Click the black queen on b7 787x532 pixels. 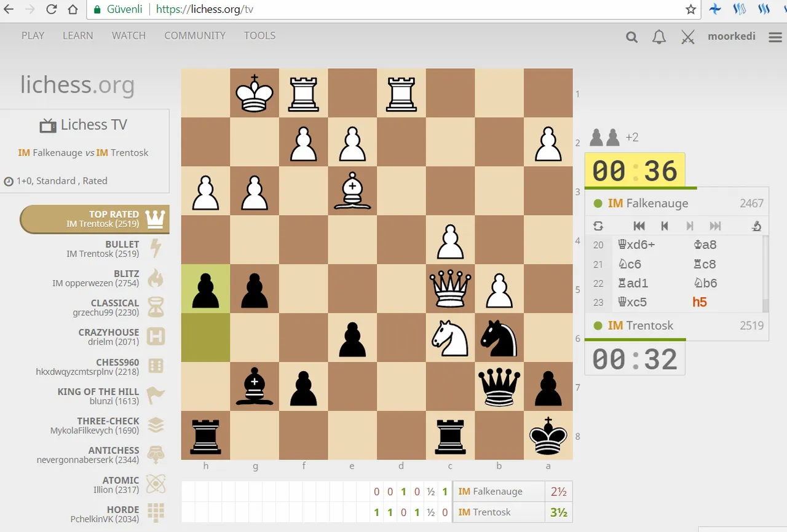click(499, 386)
